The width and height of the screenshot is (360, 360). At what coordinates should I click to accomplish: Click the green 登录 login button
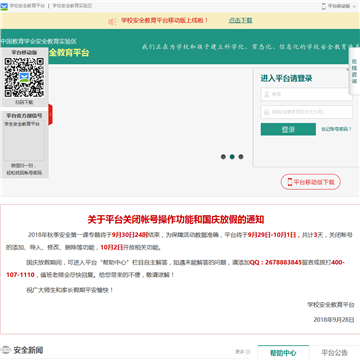[288, 129]
